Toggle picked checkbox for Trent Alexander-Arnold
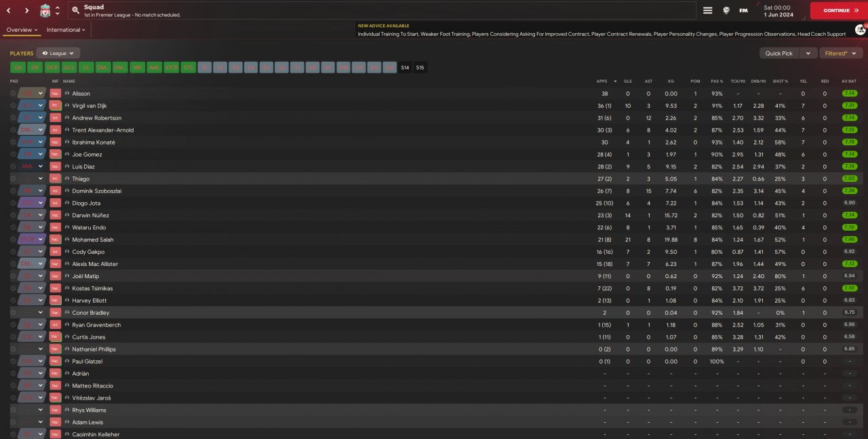Viewport: 868px width, 439px height. [x=13, y=130]
